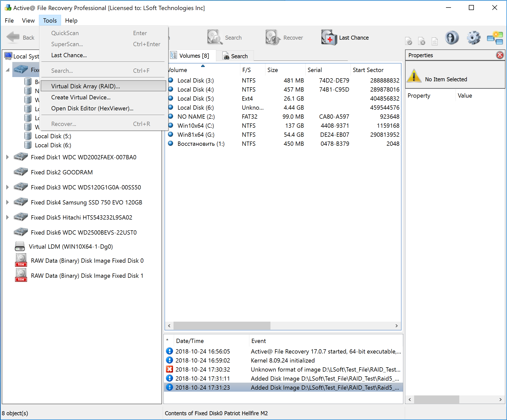
Task: Select Fixed Disk4 Samsung SSD drive icon
Action: coord(21,202)
